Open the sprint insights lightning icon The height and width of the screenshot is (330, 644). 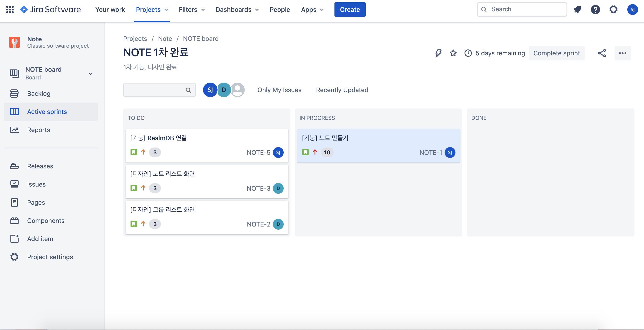point(438,53)
